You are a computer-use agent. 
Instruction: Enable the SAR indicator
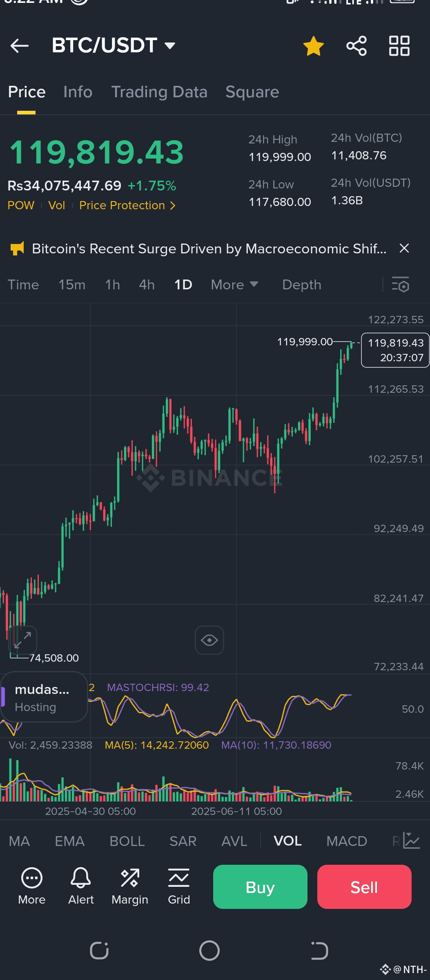point(183,841)
